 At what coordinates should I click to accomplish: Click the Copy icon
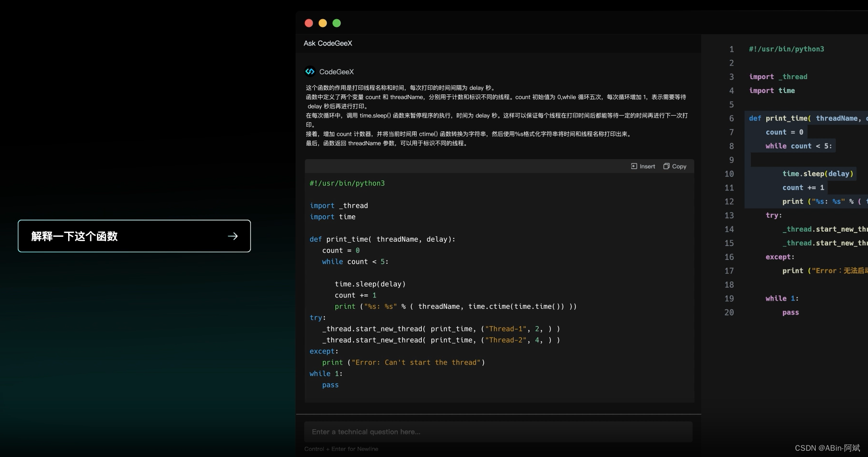pyautogui.click(x=666, y=166)
